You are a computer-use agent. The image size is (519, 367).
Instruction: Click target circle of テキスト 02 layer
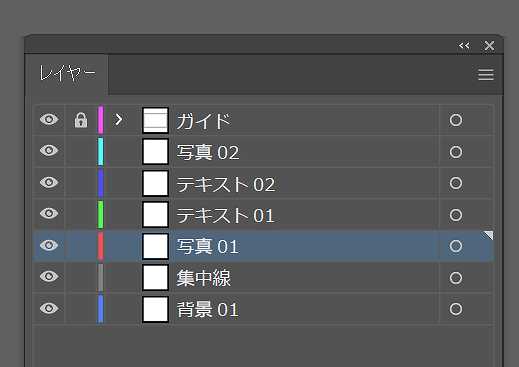(456, 183)
